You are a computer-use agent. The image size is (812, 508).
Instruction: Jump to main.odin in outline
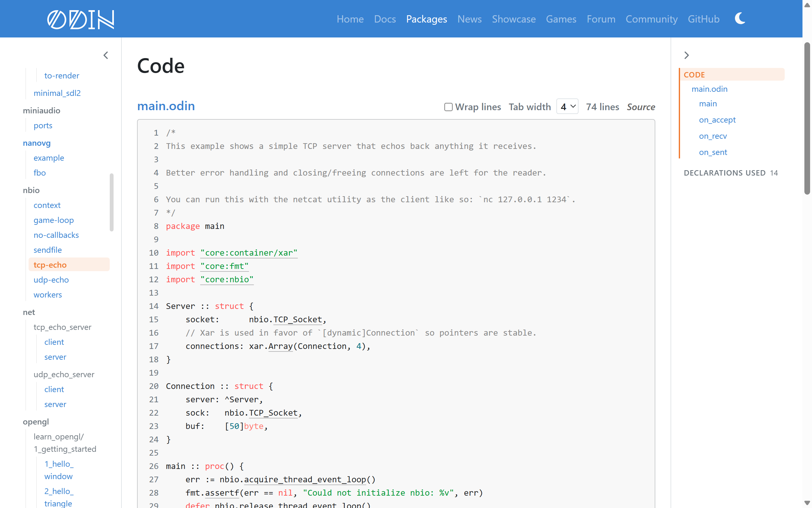pyautogui.click(x=709, y=89)
